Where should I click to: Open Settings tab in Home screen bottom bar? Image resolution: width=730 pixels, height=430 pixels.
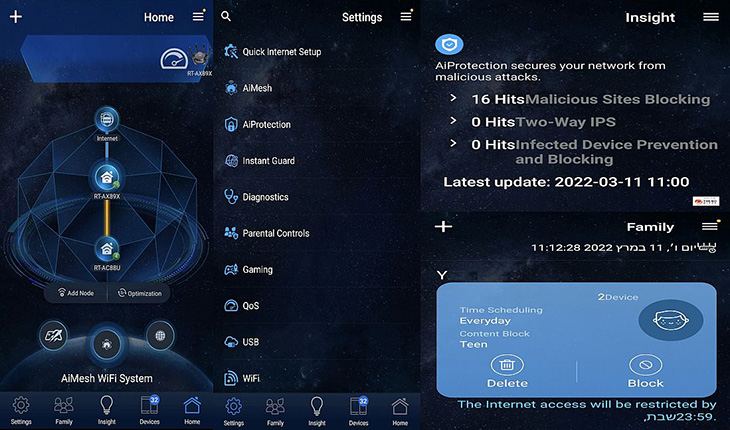(21, 410)
